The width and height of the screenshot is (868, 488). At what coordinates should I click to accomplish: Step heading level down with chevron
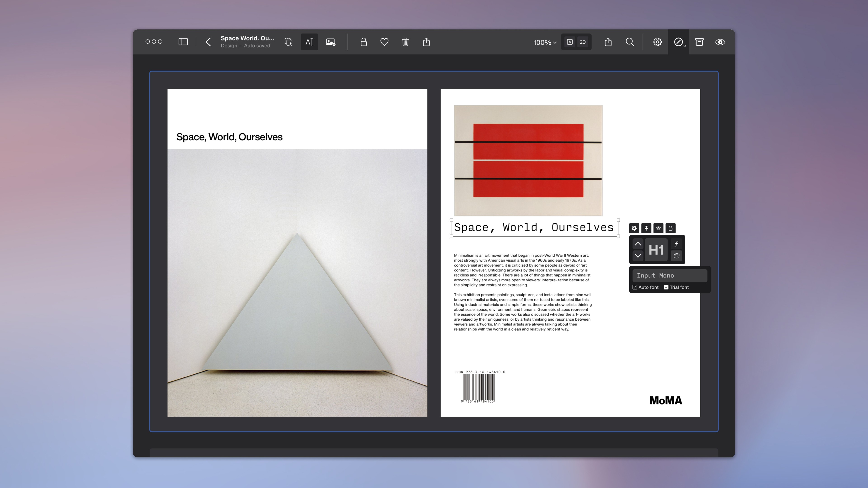(637, 256)
